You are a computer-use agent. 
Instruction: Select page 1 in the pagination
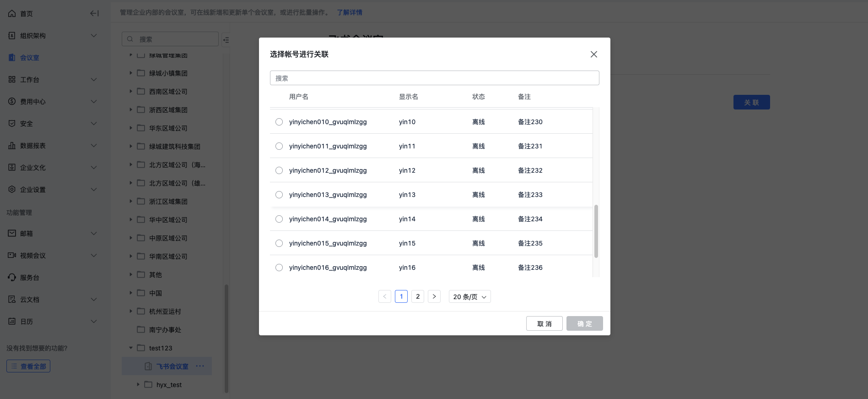(x=401, y=296)
